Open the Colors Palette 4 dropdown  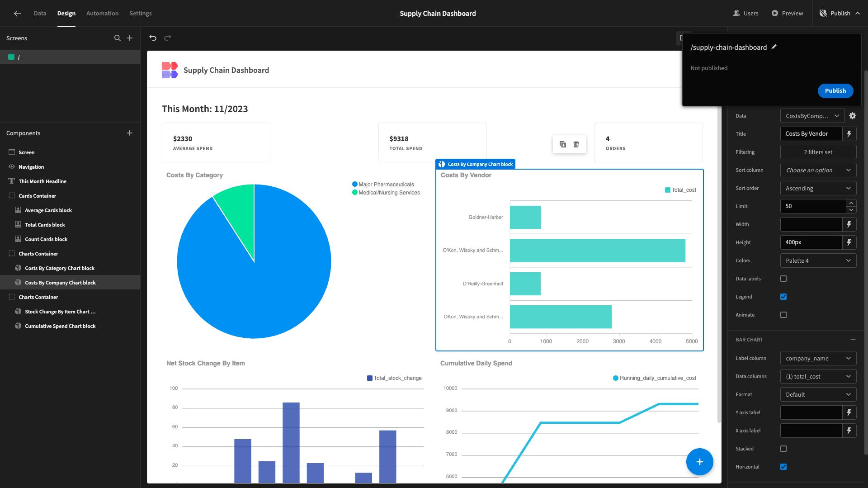tap(818, 261)
